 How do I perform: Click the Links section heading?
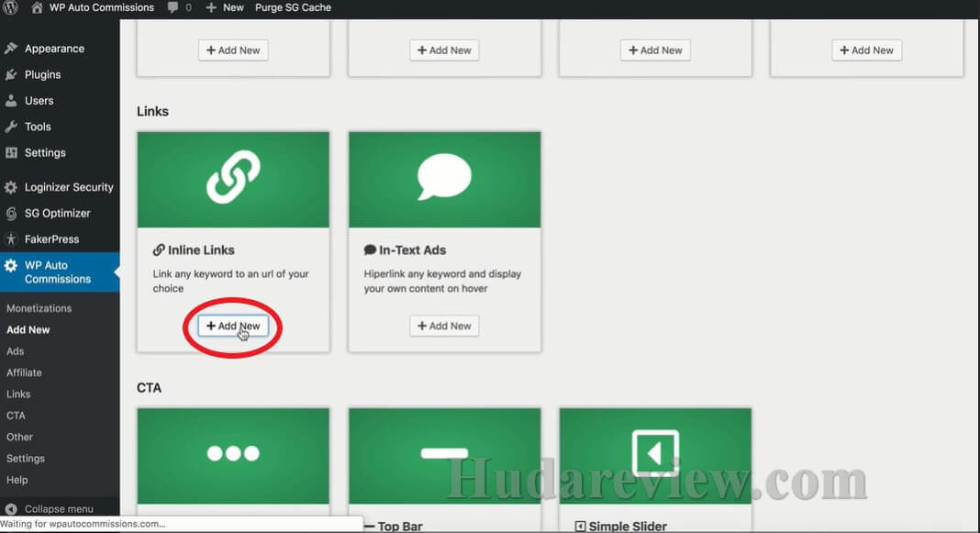152,111
